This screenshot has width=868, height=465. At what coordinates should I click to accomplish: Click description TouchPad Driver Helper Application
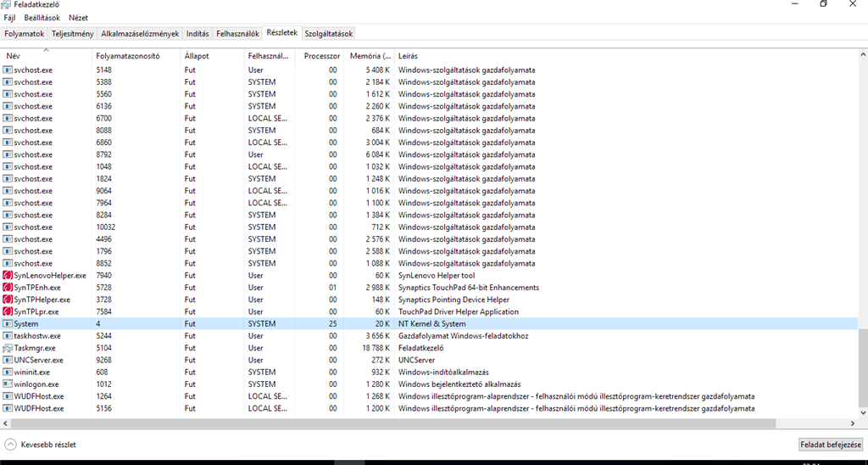(459, 312)
